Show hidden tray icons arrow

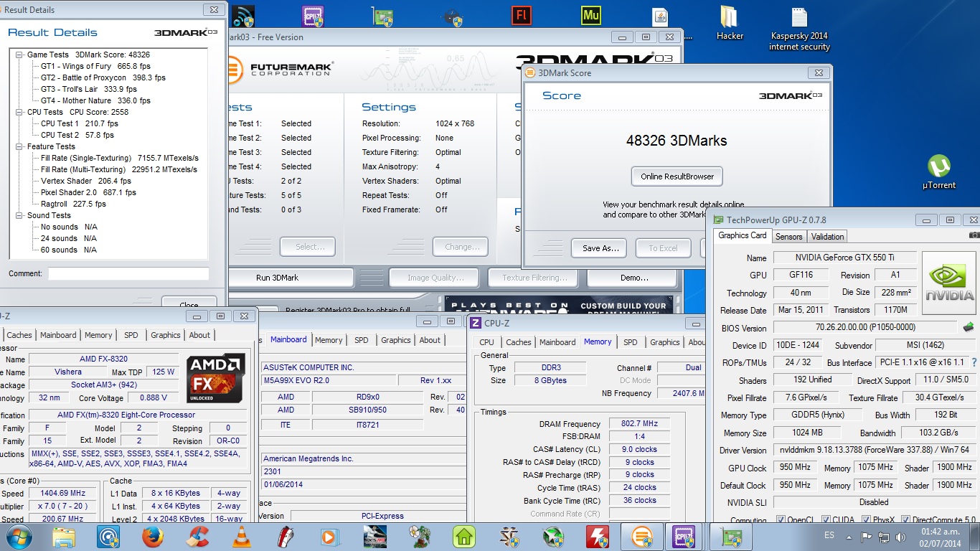pos(849,537)
